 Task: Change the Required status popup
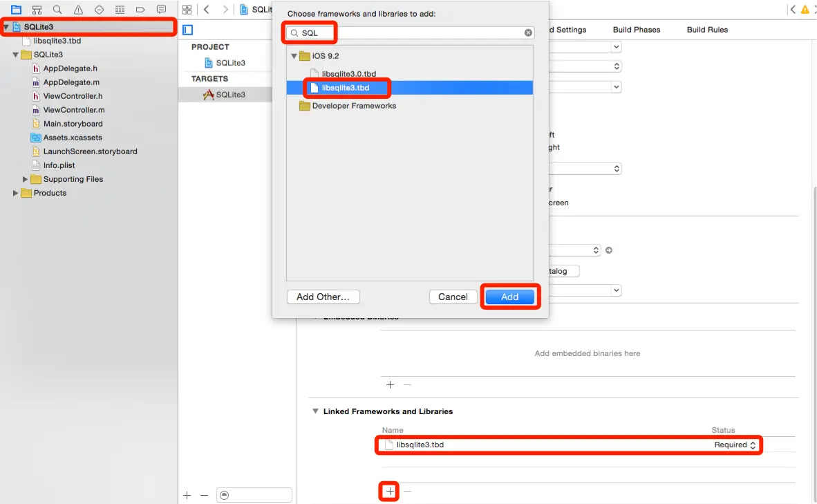[x=735, y=445]
